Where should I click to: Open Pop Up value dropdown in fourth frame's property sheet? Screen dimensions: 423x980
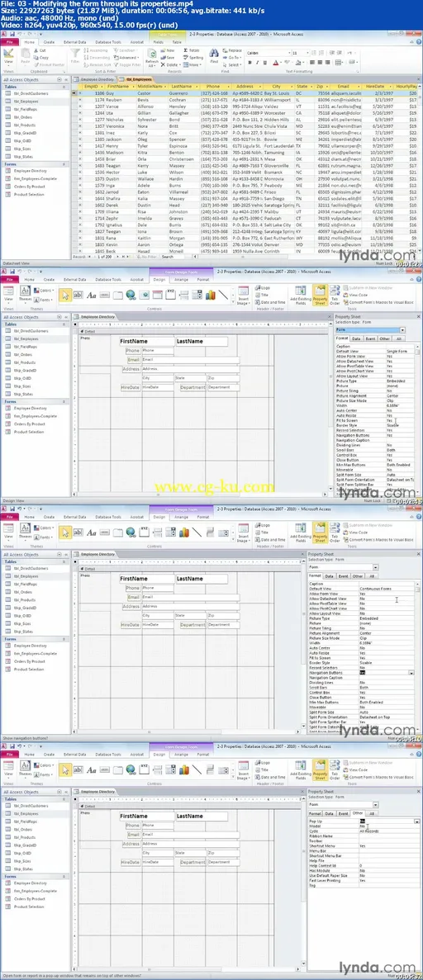tap(416, 821)
